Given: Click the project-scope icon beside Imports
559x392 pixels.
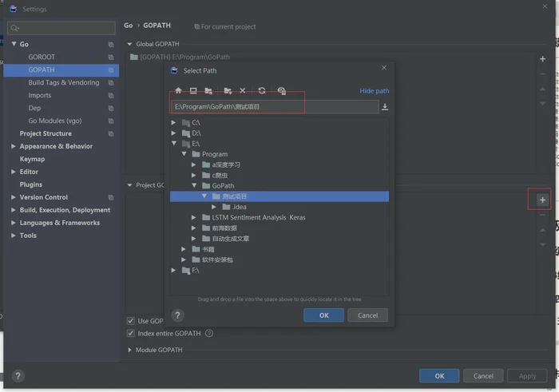Looking at the screenshot, I should tap(111, 96).
